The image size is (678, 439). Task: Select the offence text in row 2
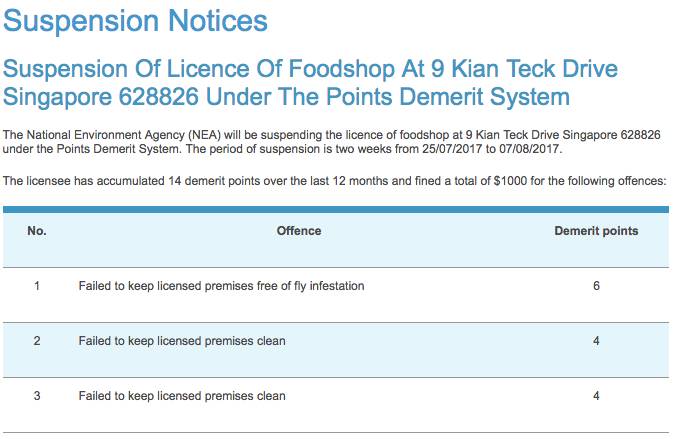click(x=182, y=341)
